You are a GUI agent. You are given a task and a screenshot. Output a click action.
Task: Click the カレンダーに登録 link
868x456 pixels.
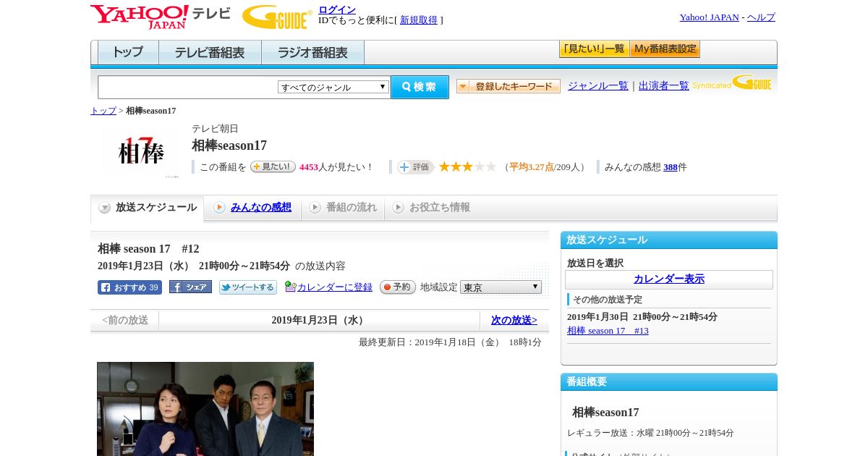(x=335, y=287)
